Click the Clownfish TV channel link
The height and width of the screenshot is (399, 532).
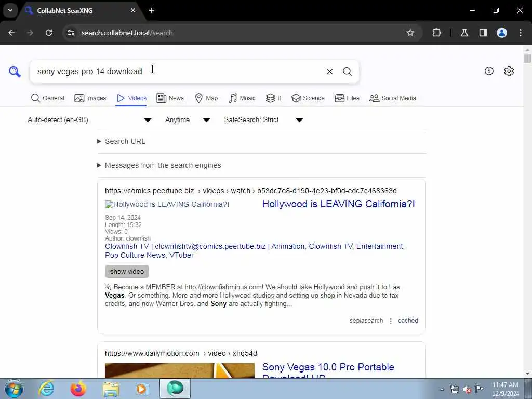pos(255,251)
